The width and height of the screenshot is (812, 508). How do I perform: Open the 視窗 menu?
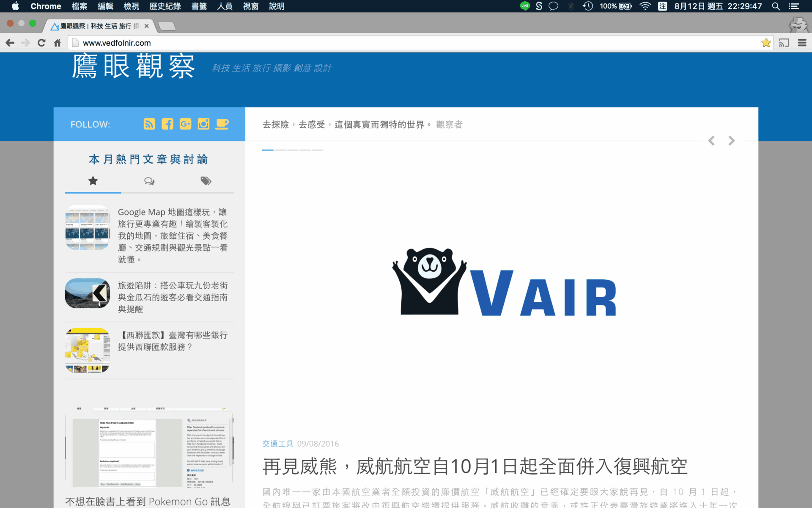[x=251, y=6]
